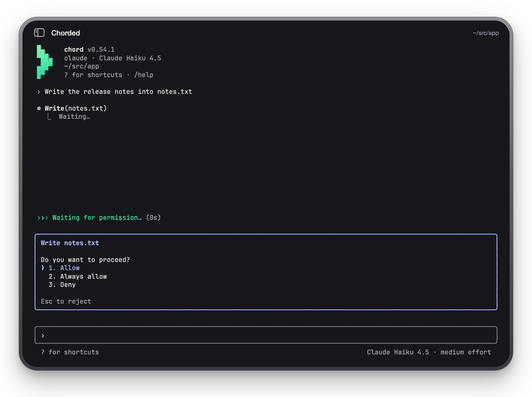Click the 'chord v0.54.1' version text
This screenshot has width=532, height=397.
89,50
